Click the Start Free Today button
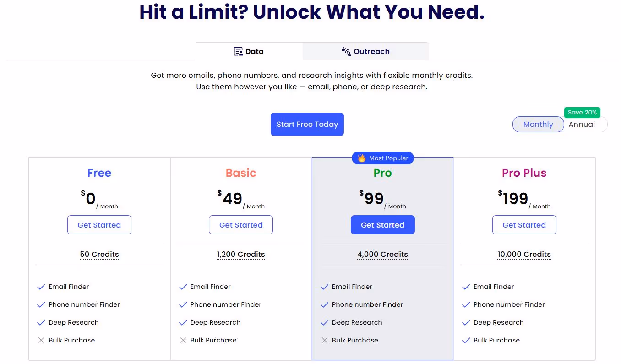Screen dimensions: 621x364 point(307,124)
